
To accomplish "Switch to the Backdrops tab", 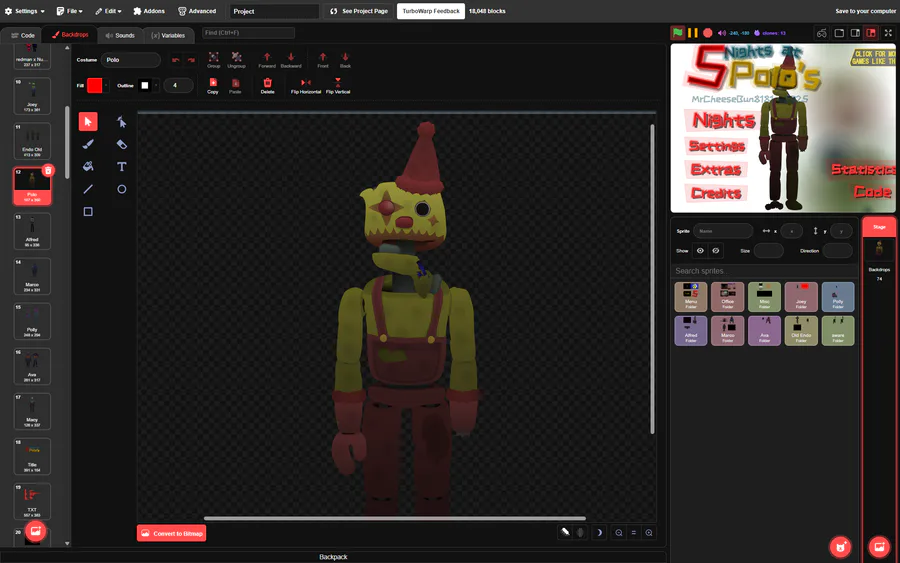I will 70,35.
